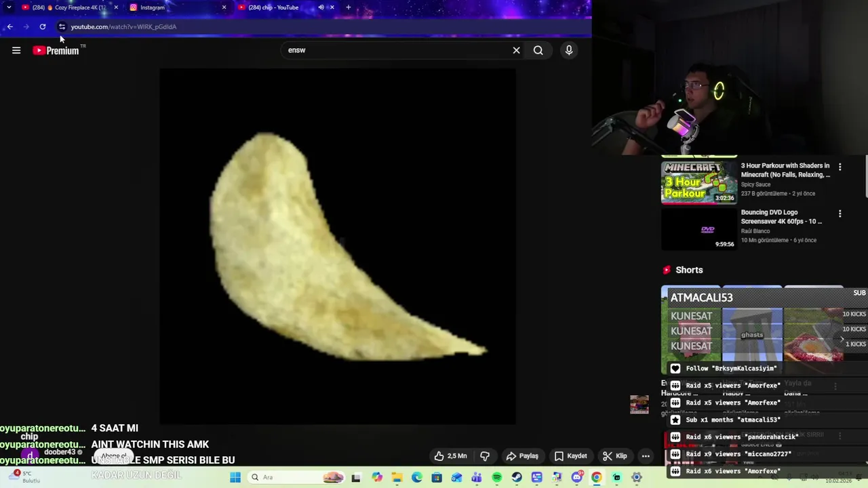Open Outlook from the taskbar

pos(456,477)
